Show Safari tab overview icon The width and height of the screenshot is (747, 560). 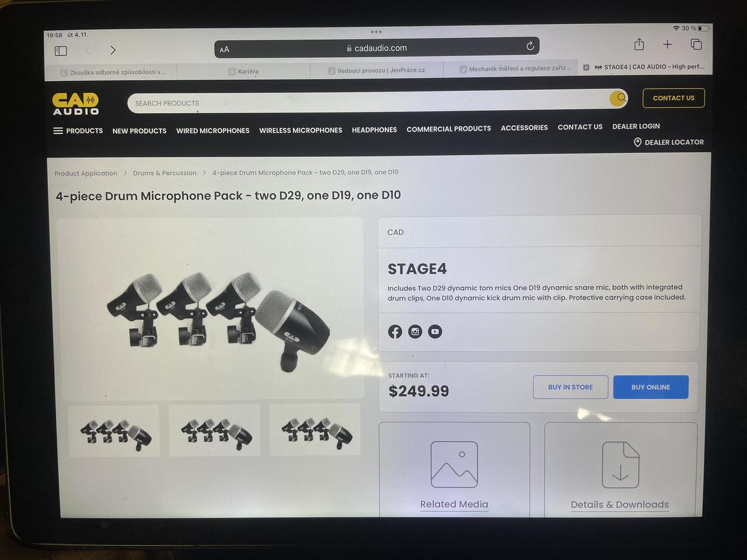click(x=696, y=44)
